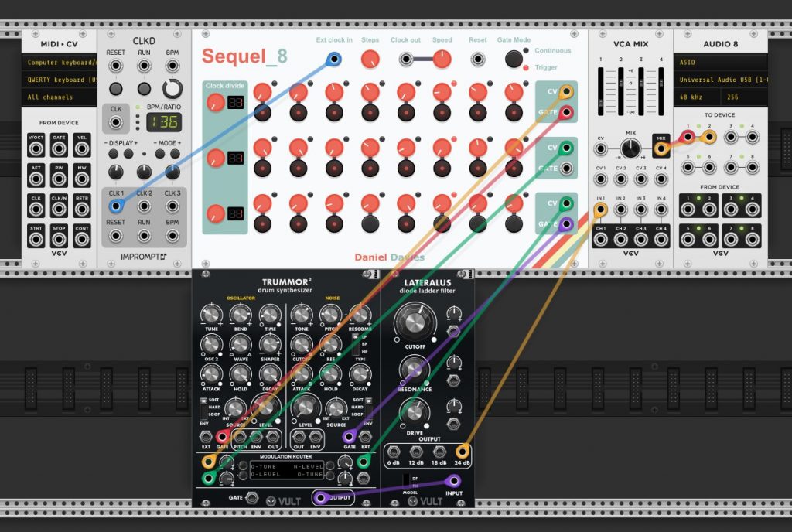Select the CLK/N jack on MIDI-CV
792x532 pixels.
(x=59, y=209)
